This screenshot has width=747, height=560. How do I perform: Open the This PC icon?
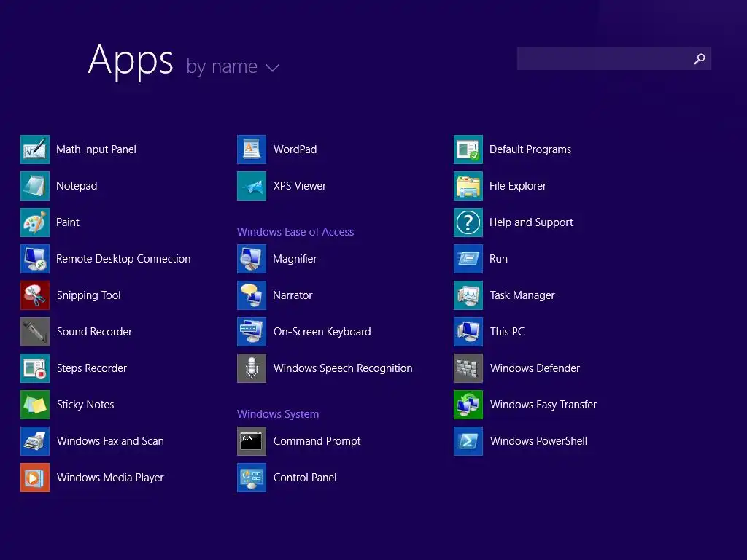coord(468,332)
